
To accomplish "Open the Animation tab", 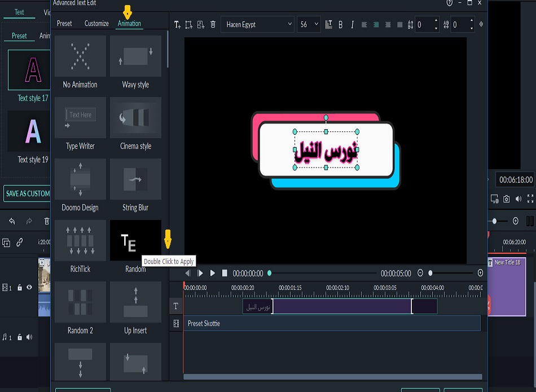I will click(x=129, y=23).
